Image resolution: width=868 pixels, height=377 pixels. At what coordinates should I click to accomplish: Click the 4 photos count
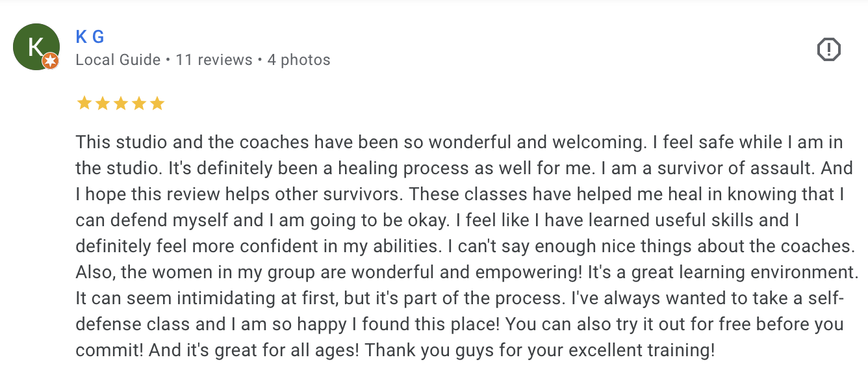click(299, 60)
